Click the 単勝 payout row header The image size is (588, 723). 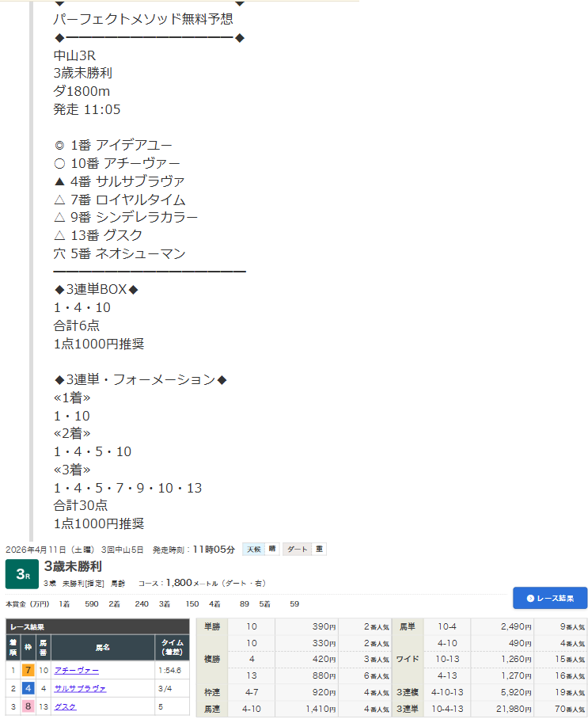click(212, 626)
